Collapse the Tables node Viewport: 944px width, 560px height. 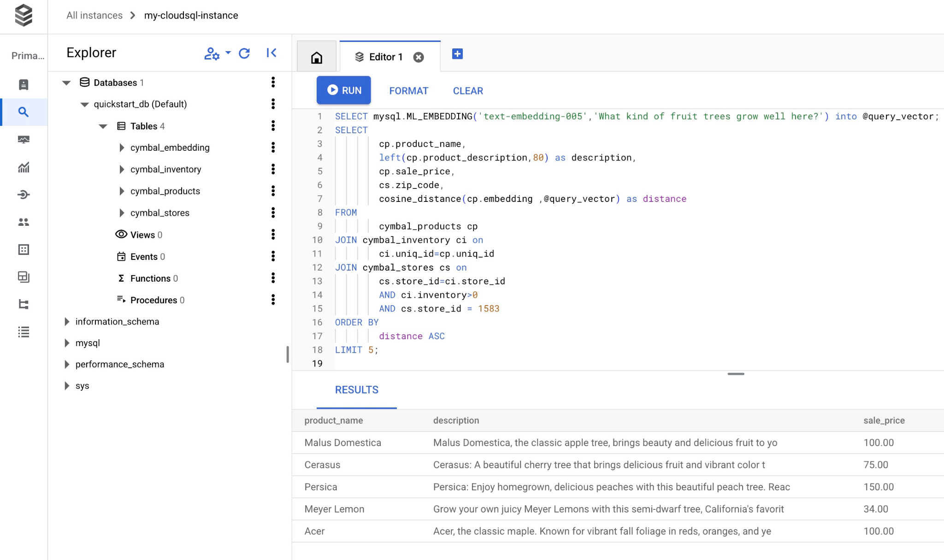tap(103, 126)
